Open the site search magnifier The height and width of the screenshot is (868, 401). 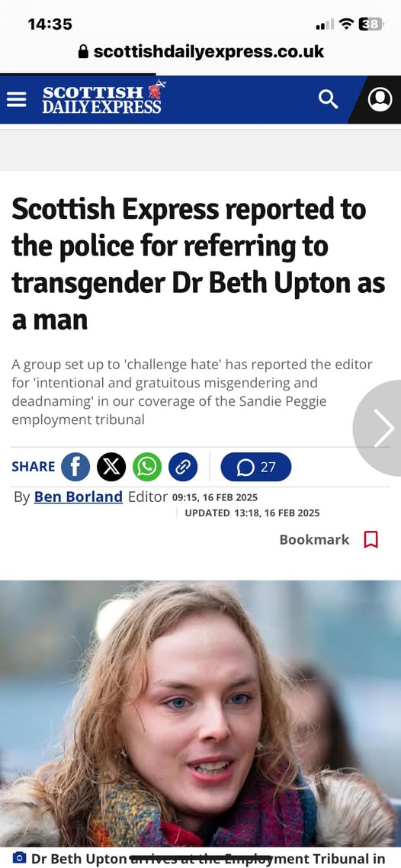(328, 100)
